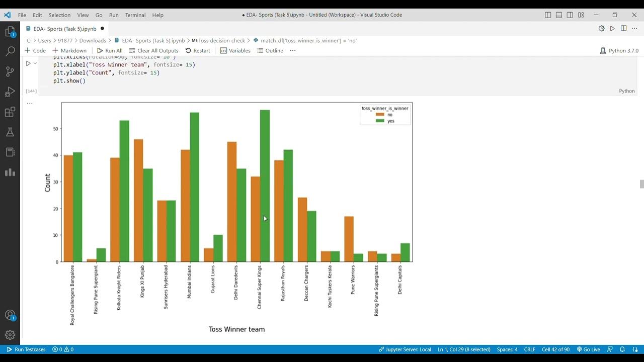644x362 pixels.
Task: Click the feedback icon in status bar
Action: pyautogui.click(x=610, y=349)
